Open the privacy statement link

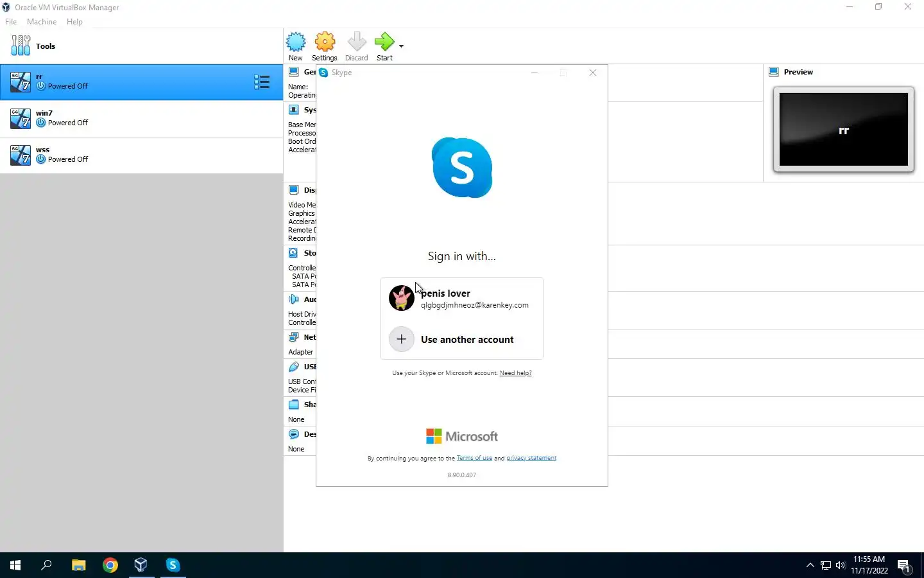coord(531,458)
